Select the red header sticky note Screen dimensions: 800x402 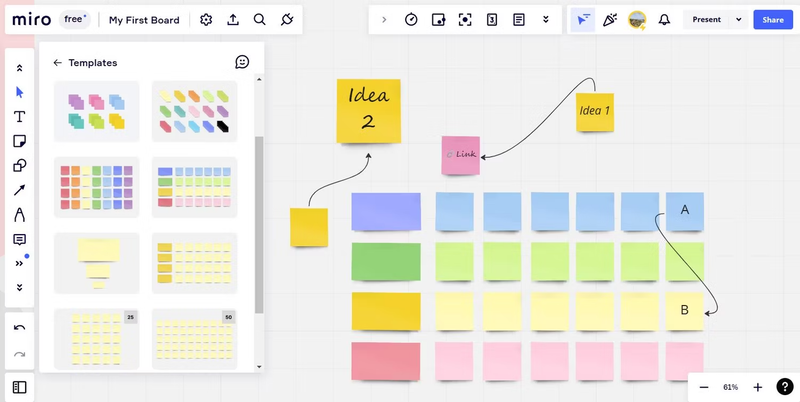tap(386, 361)
